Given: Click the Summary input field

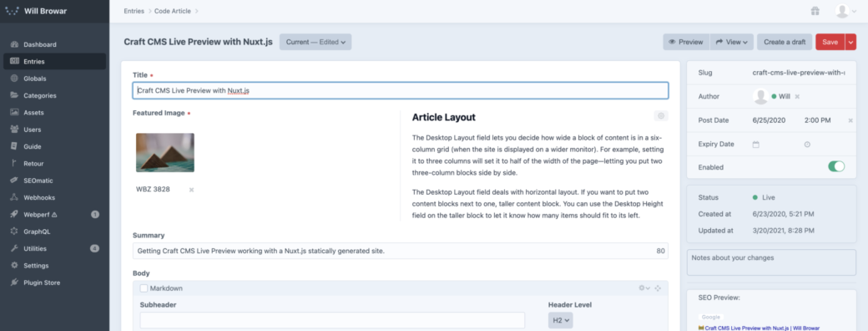Looking at the screenshot, I should coord(401,251).
